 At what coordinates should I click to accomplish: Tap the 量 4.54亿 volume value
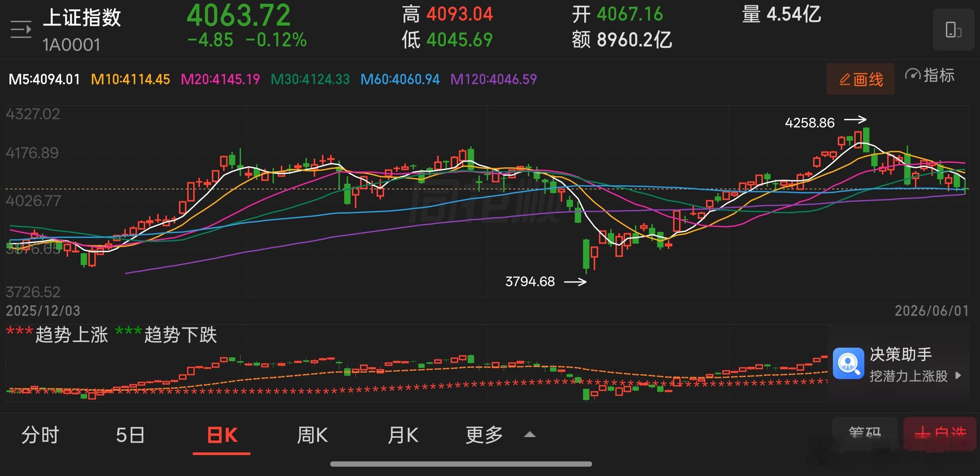781,15
